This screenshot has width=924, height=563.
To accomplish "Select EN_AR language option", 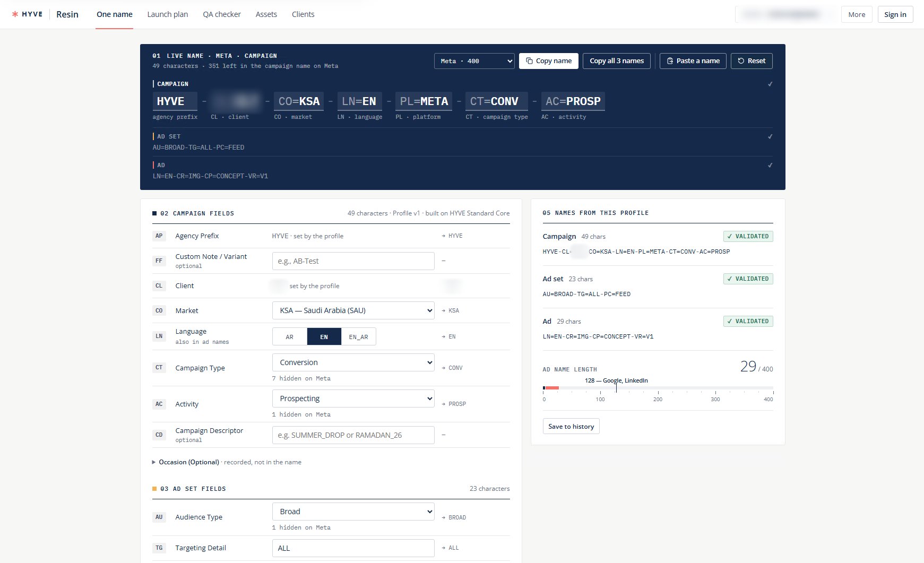I will pyautogui.click(x=358, y=336).
